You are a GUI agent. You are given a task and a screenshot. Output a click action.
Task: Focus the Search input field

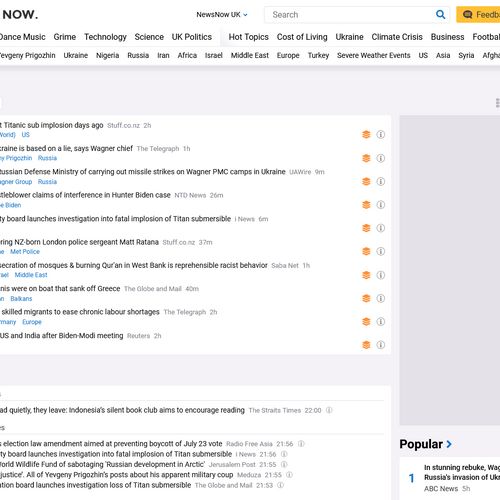point(350,15)
